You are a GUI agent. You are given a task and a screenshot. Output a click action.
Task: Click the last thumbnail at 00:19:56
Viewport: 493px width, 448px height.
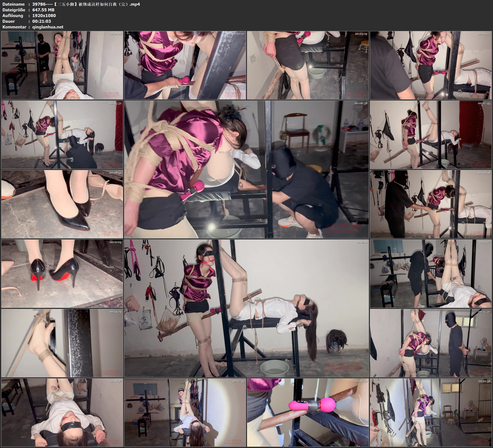coord(431,412)
